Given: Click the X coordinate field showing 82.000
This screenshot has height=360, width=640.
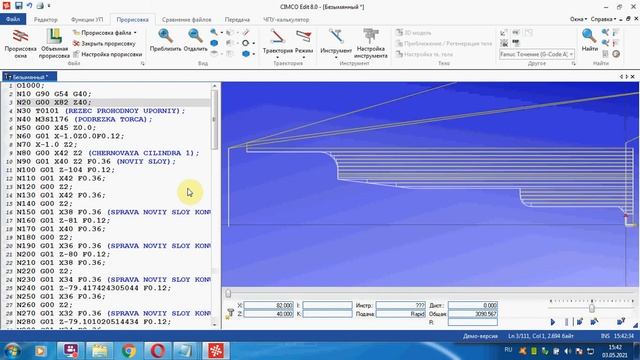Looking at the screenshot, I should (x=269, y=305).
